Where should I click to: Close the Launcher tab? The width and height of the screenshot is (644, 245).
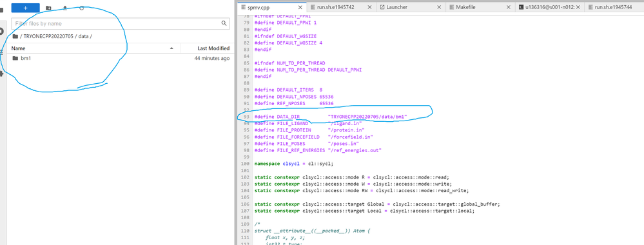(439, 7)
